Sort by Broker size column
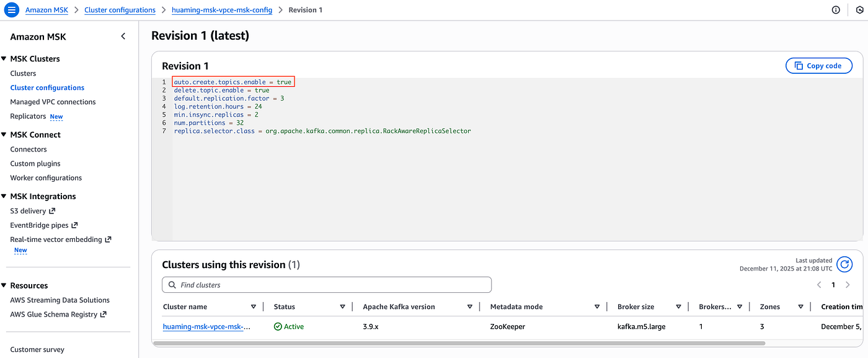Screen dimensions: 868x358 tap(679, 307)
